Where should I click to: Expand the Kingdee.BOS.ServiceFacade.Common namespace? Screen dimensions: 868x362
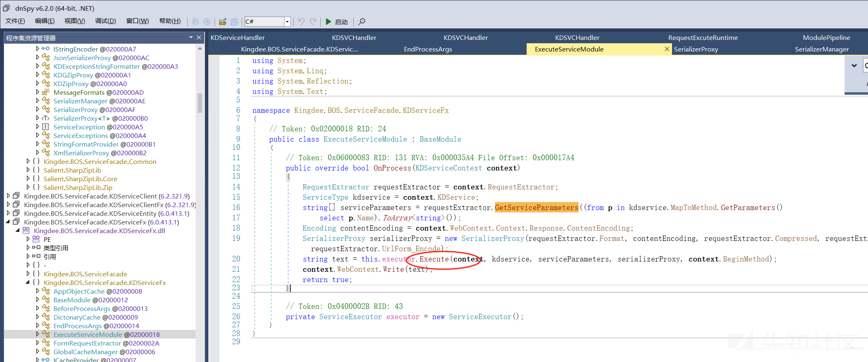(x=28, y=161)
